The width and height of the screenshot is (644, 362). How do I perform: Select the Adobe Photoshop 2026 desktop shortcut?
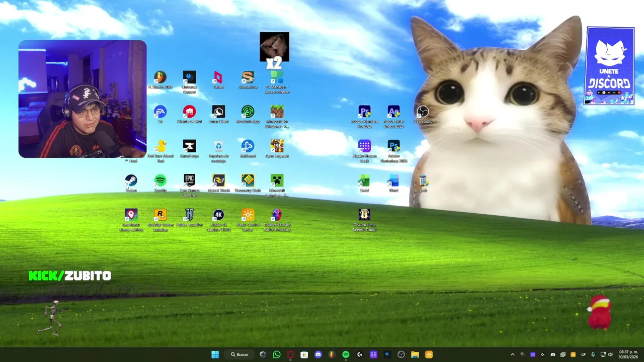pos(393,151)
